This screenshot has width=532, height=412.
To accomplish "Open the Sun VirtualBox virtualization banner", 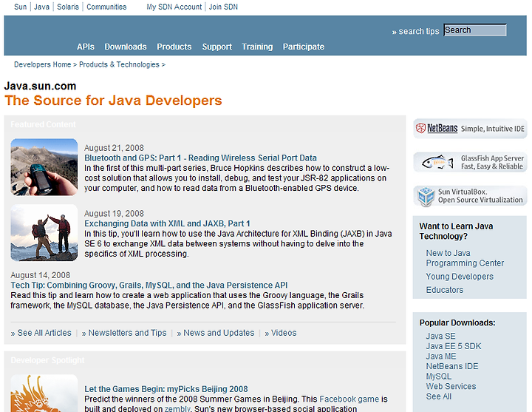I will [x=470, y=195].
